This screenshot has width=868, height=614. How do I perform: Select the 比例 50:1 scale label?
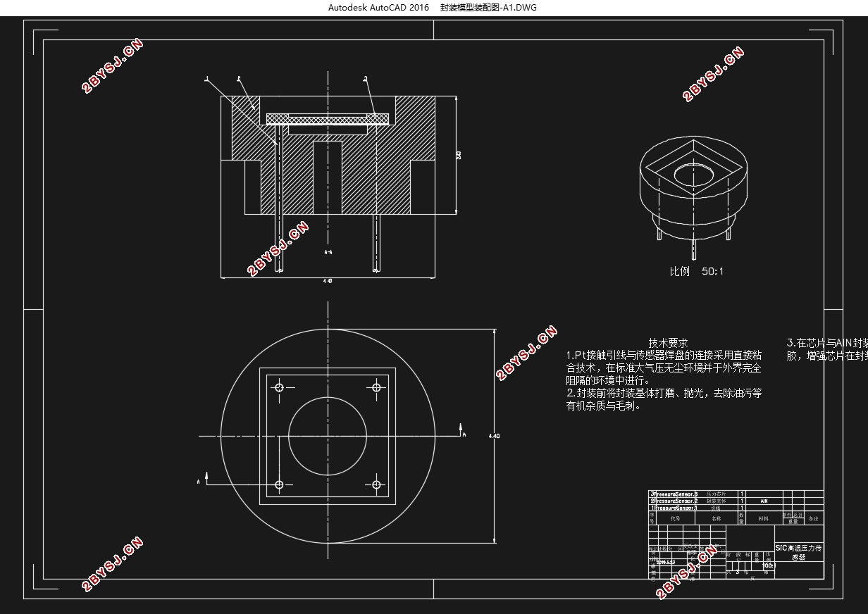[x=696, y=271]
